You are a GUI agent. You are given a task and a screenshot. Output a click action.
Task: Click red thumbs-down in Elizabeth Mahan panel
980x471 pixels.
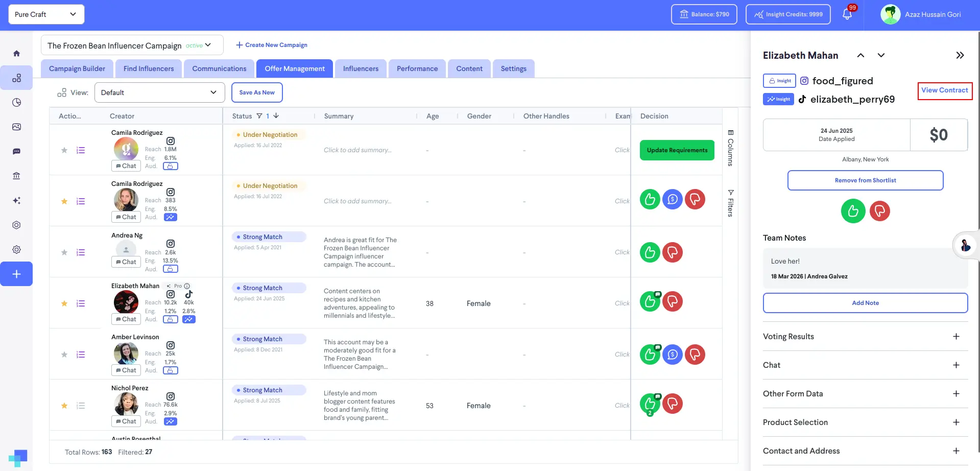click(x=880, y=211)
